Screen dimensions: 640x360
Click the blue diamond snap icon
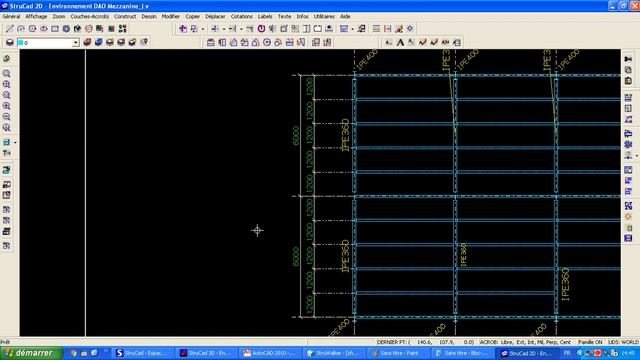pos(410,29)
